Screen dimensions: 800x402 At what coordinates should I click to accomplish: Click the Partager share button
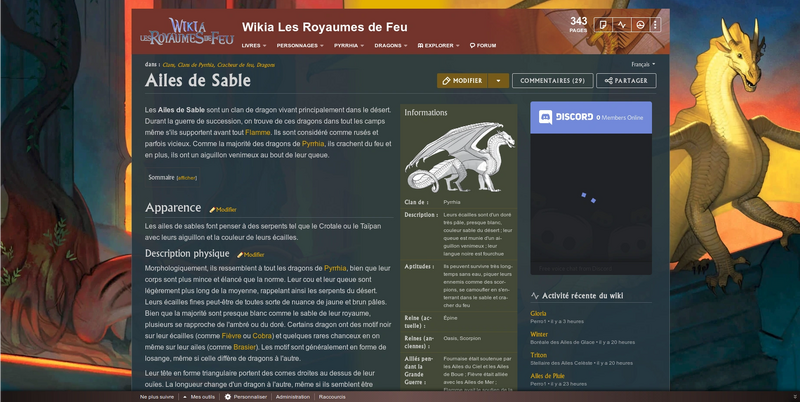click(x=626, y=81)
